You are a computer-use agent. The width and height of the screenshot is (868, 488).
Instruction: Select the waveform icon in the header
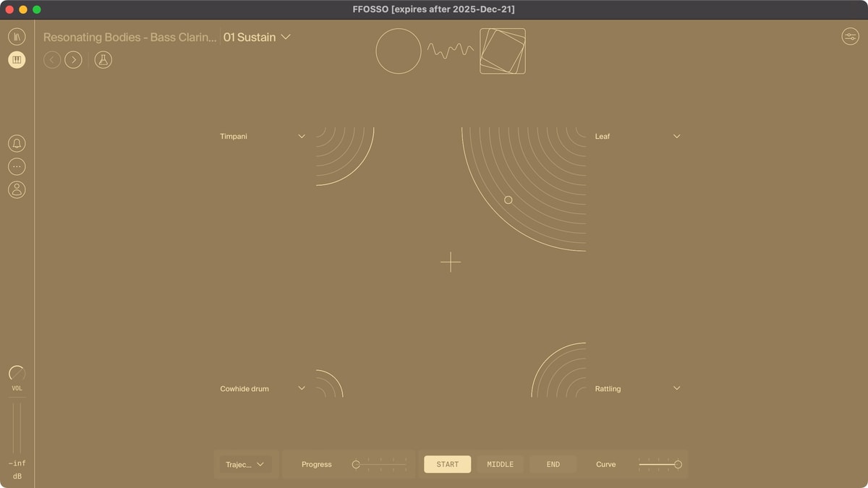tap(450, 51)
